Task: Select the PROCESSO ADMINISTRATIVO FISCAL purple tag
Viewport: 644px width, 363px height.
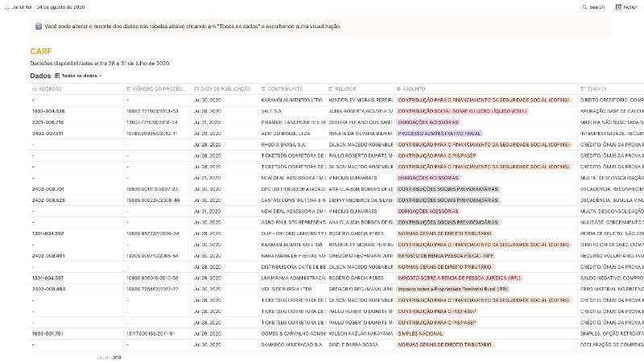Action: 439,134
